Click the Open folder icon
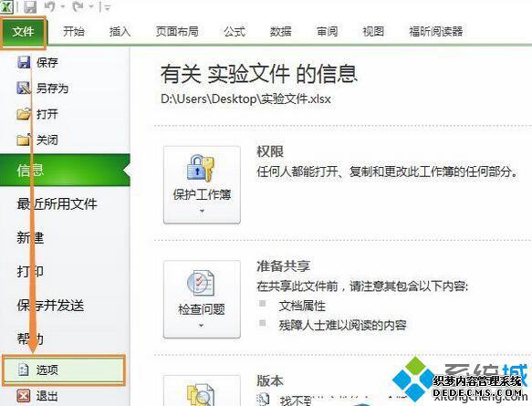This screenshot has width=532, height=406. coord(24,114)
